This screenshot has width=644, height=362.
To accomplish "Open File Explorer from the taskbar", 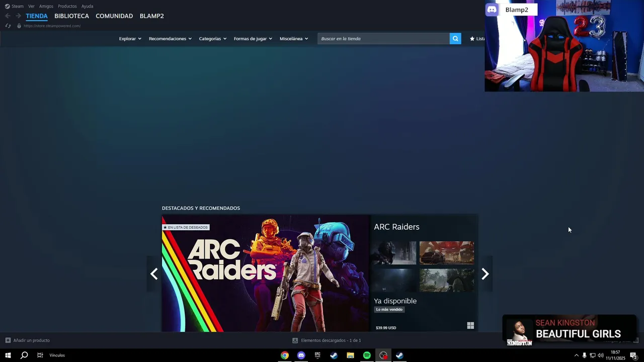I will pyautogui.click(x=350, y=355).
